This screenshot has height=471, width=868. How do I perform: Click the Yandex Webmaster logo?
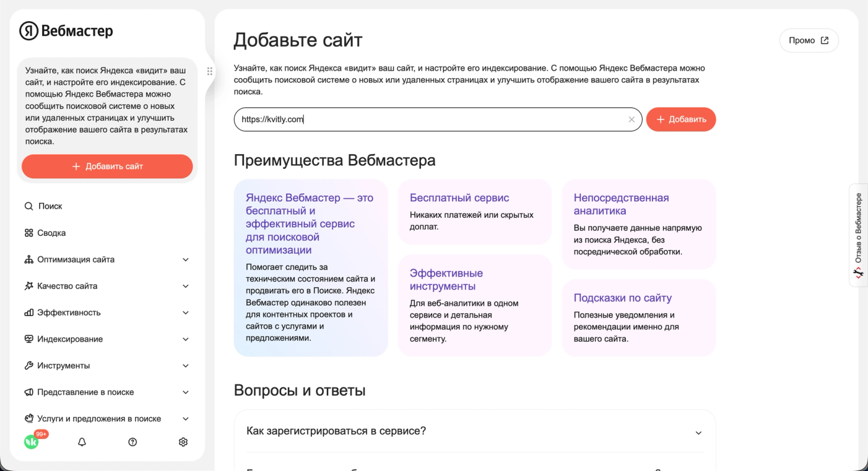click(x=66, y=31)
